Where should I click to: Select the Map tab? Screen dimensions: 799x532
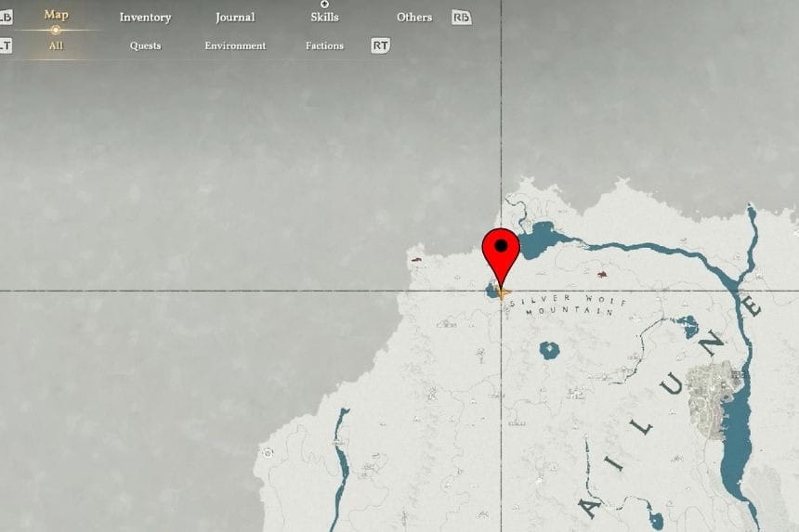click(56, 15)
